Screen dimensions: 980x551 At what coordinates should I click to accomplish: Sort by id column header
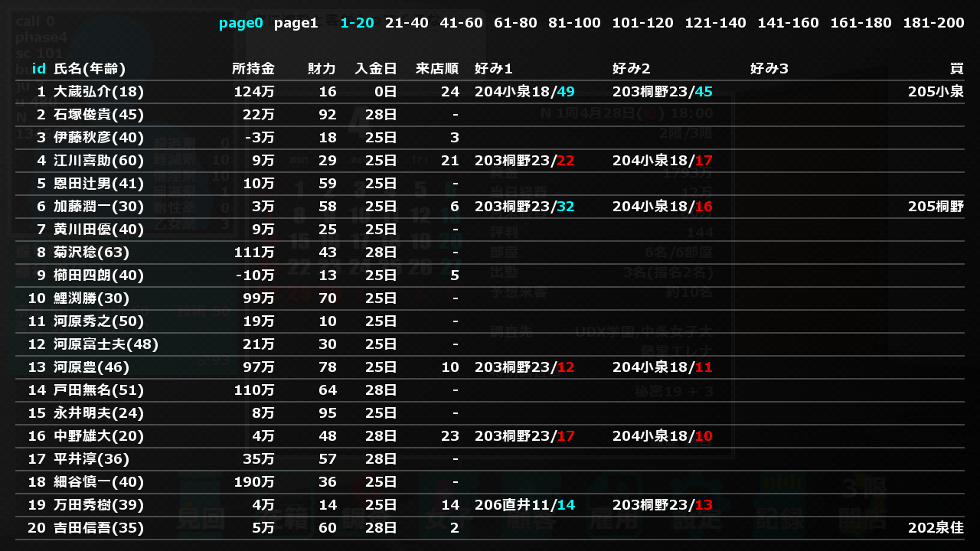(x=39, y=69)
